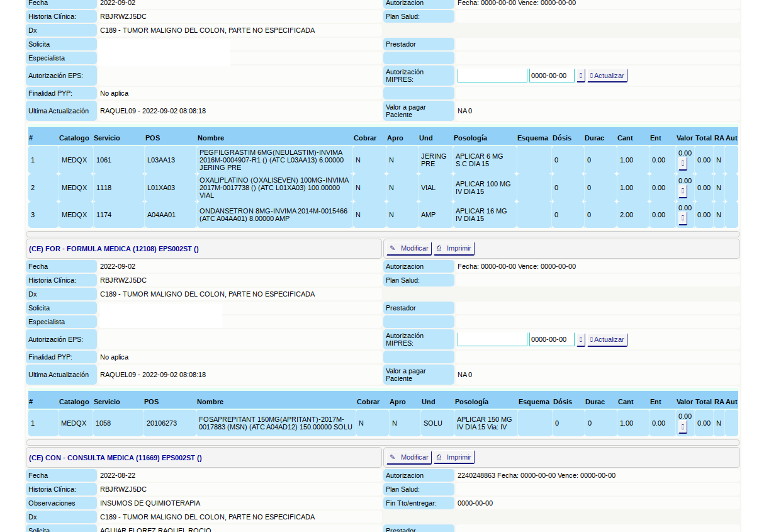Click Valor icon button in Fosaprepitant row
Image resolution: width=759 pixels, height=532 pixels.
683,427
